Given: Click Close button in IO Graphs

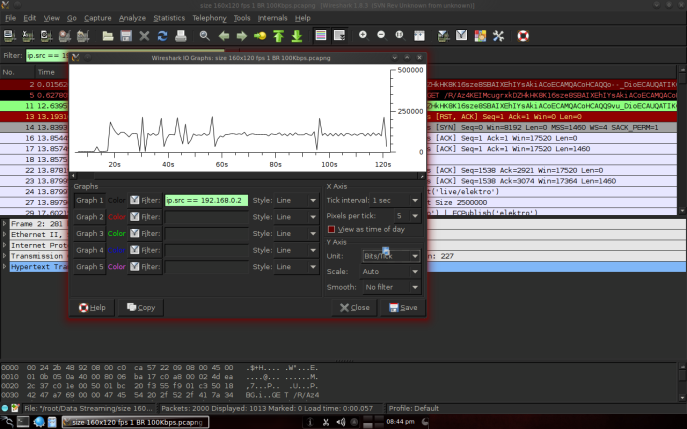Looking at the screenshot, I should click(x=355, y=308).
